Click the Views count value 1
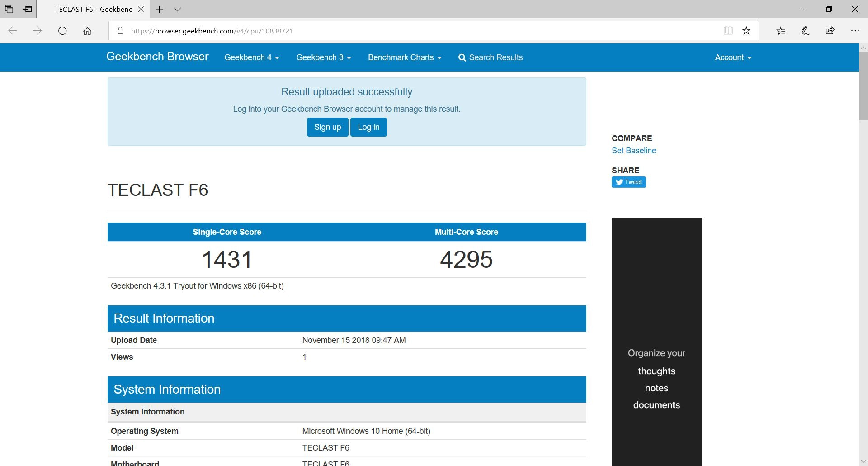 (x=304, y=357)
